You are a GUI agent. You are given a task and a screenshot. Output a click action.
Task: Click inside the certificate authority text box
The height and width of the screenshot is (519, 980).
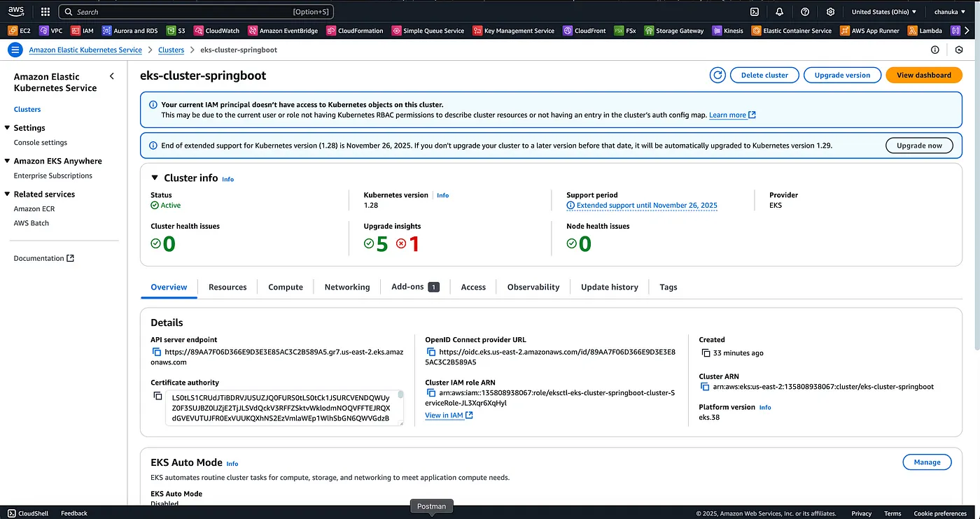pos(284,408)
